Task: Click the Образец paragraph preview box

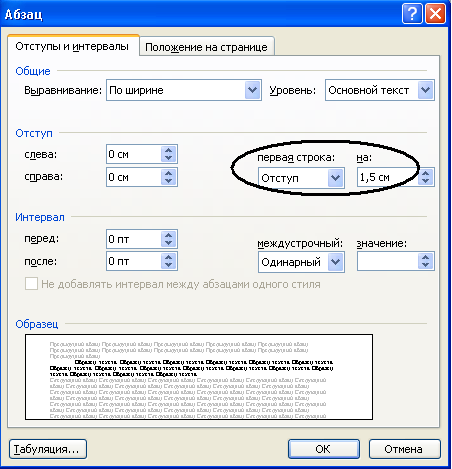Action: pyautogui.click(x=199, y=377)
